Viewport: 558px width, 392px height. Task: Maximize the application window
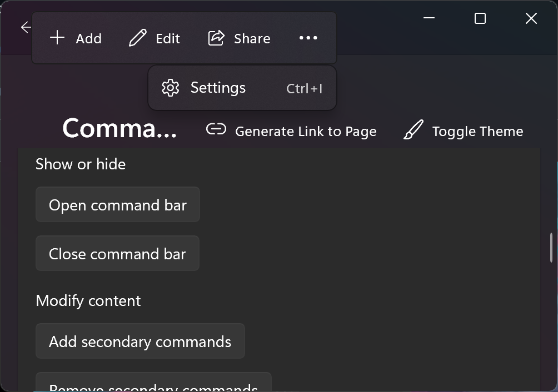[x=480, y=18]
